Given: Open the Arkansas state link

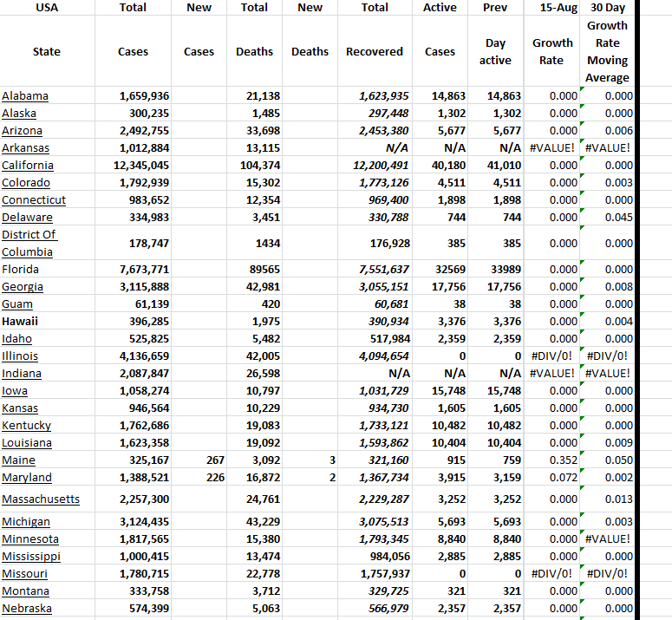Looking at the screenshot, I should [25, 148].
